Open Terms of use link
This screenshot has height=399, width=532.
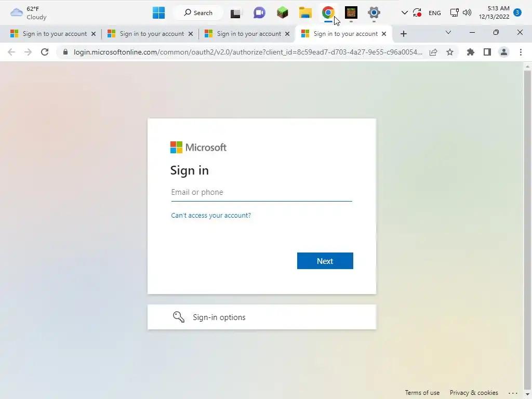422,393
